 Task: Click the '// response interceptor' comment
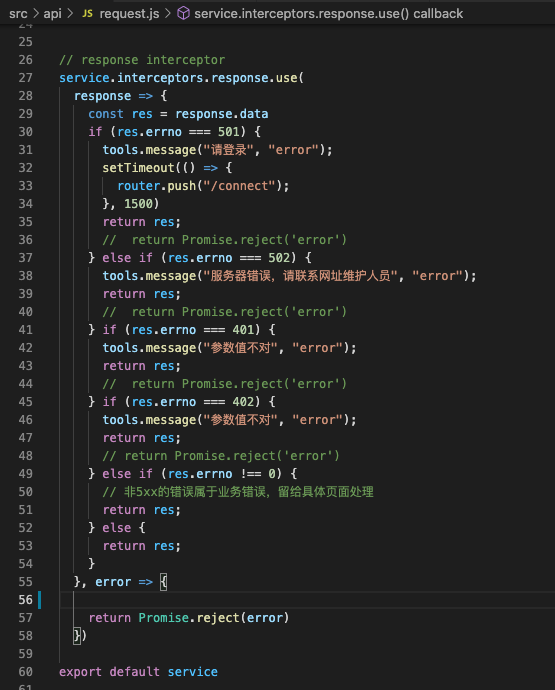coord(142,60)
